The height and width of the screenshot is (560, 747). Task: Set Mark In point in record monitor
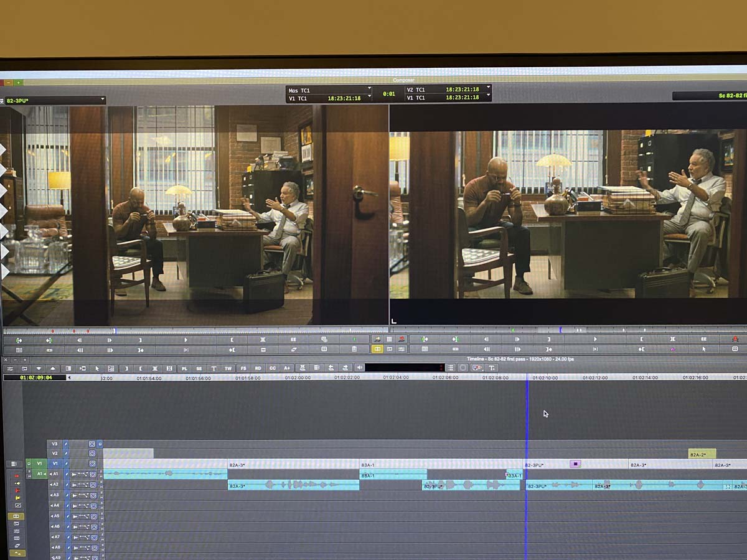tap(548, 340)
